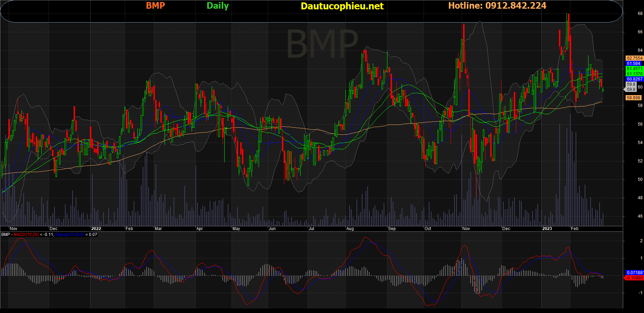Click the Hotline 0912.842.224 text
The width and height of the screenshot is (644, 313).
click(x=497, y=6)
